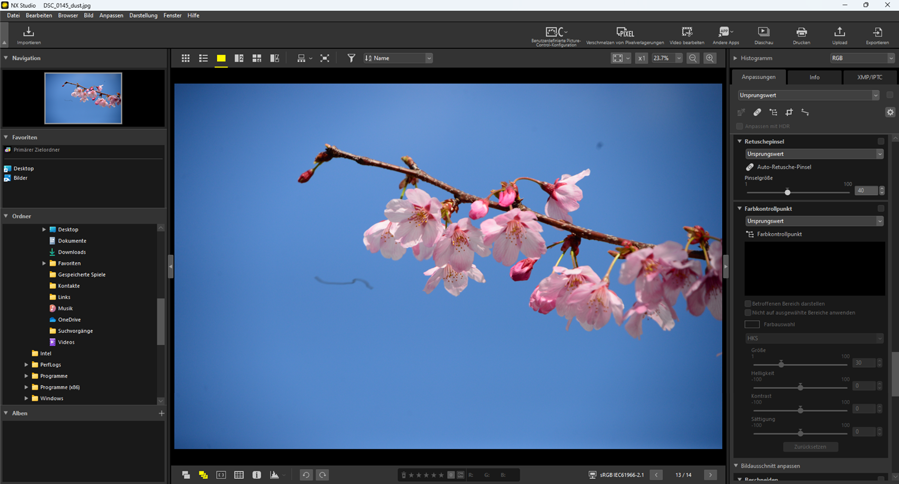Open the Drucken print function
Image resolution: width=899 pixels, height=484 pixels.
point(801,35)
